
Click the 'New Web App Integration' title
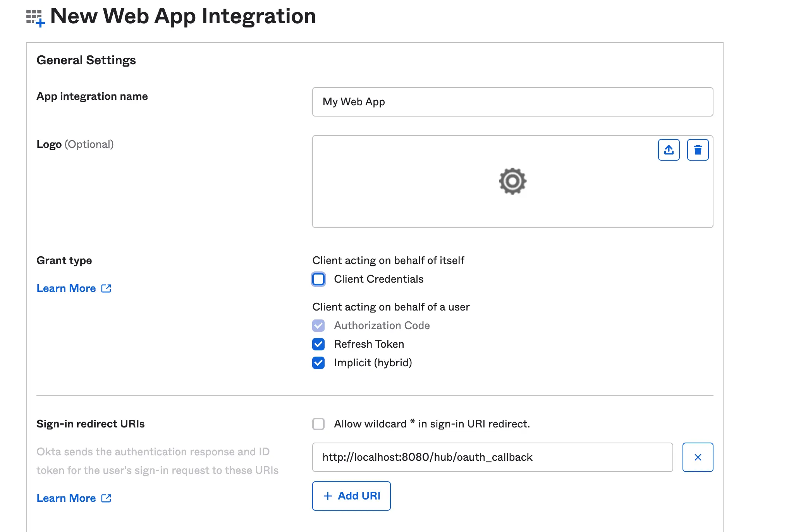[x=183, y=16]
